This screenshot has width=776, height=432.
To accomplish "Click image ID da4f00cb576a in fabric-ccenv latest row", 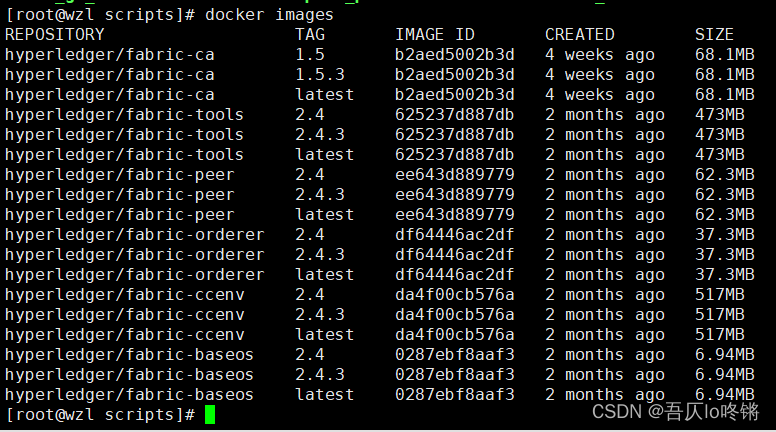I will (454, 335).
